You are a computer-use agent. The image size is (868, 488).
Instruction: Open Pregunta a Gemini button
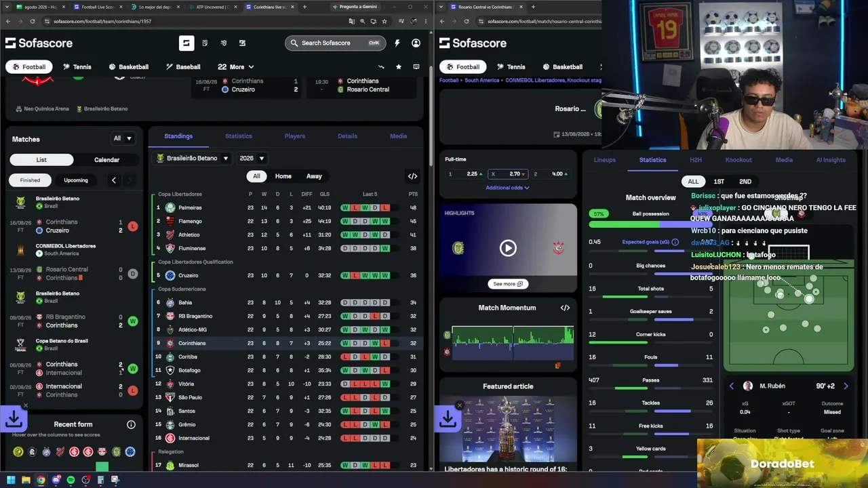pos(354,7)
